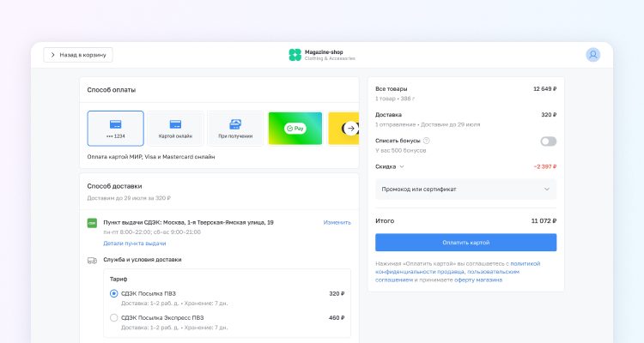Click 'Все товары' price '12 649 ₽'
Image resolution: width=644 pixels, height=343 pixels.
[x=544, y=88]
